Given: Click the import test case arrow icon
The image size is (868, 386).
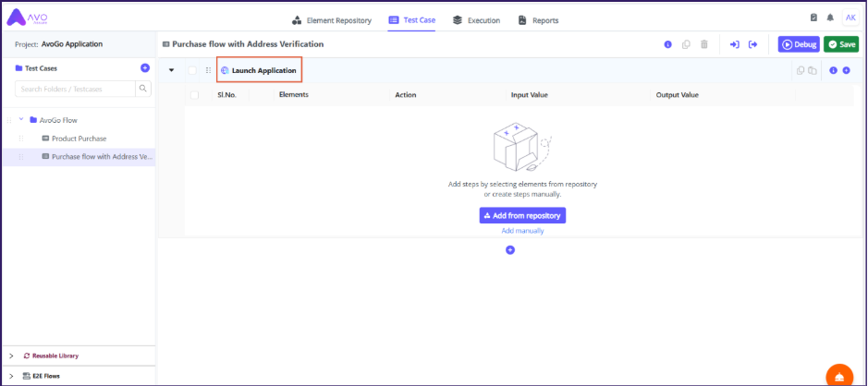Looking at the screenshot, I should coord(734,44).
